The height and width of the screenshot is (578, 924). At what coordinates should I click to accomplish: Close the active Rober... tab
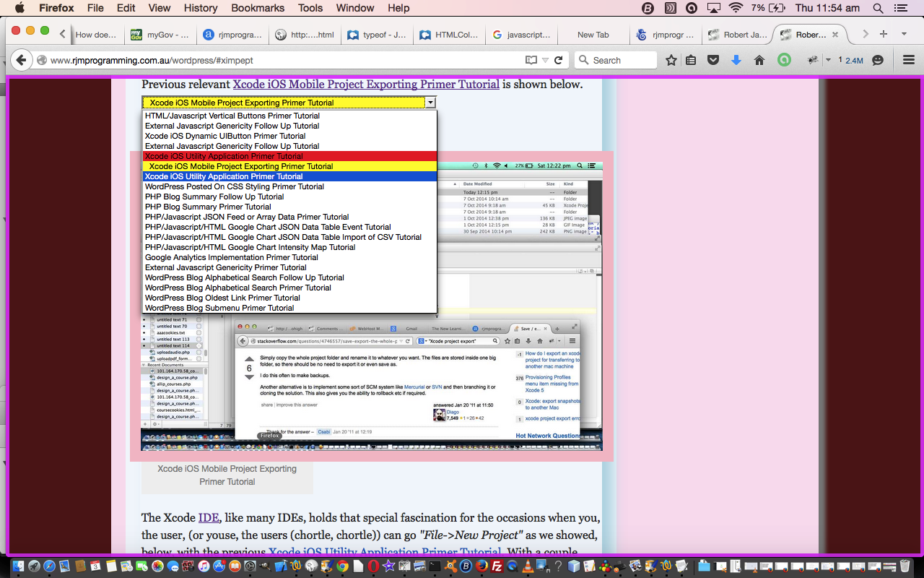click(x=835, y=34)
